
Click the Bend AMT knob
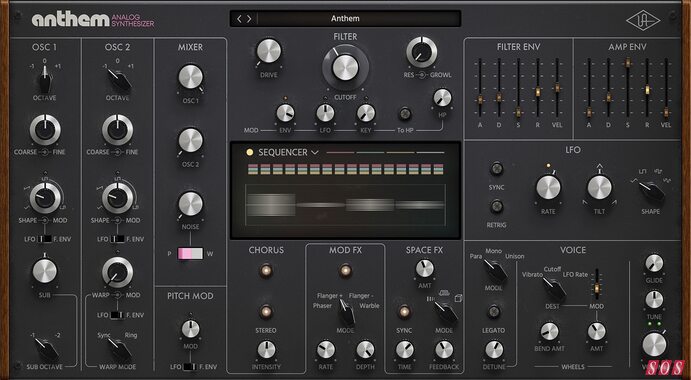click(549, 332)
